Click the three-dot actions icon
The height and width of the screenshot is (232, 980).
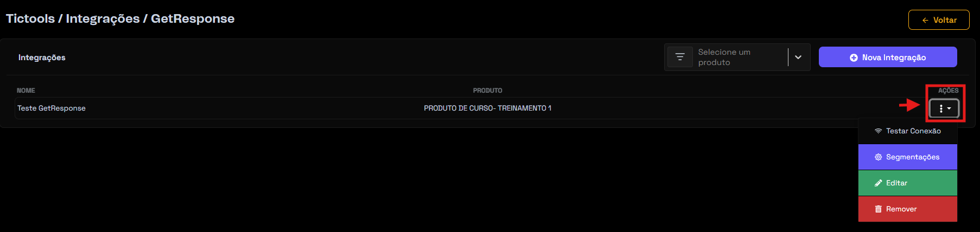(x=941, y=108)
